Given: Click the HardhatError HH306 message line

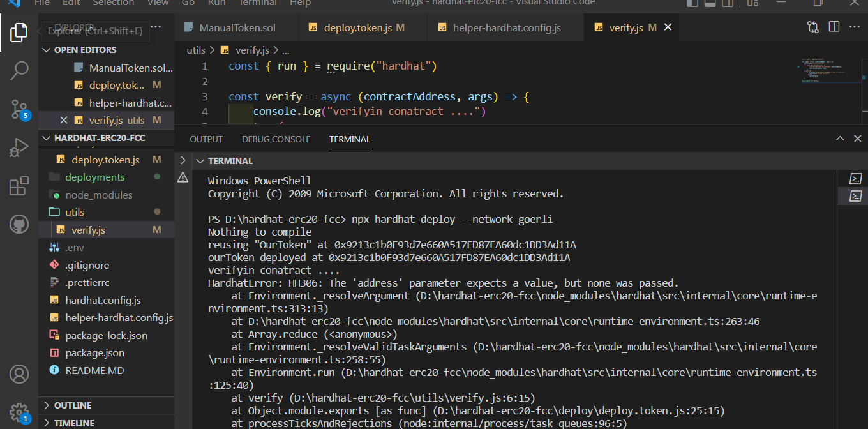Looking at the screenshot, I should tap(444, 283).
